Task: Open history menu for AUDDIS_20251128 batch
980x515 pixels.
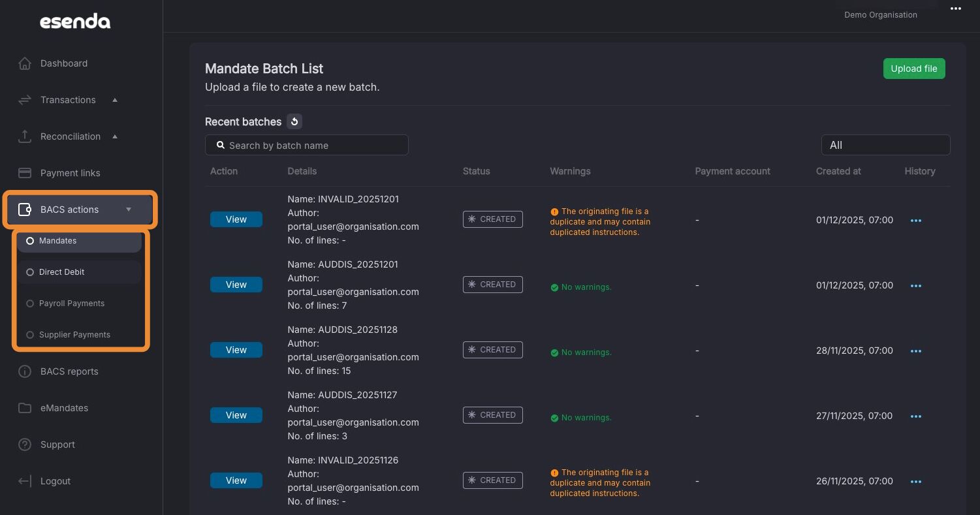Action: click(x=916, y=351)
